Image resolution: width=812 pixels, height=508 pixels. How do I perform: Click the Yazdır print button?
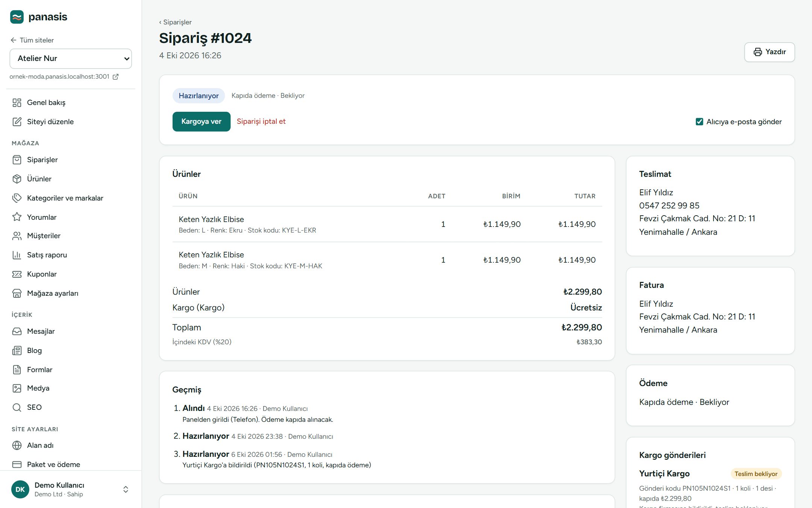pyautogui.click(x=770, y=52)
